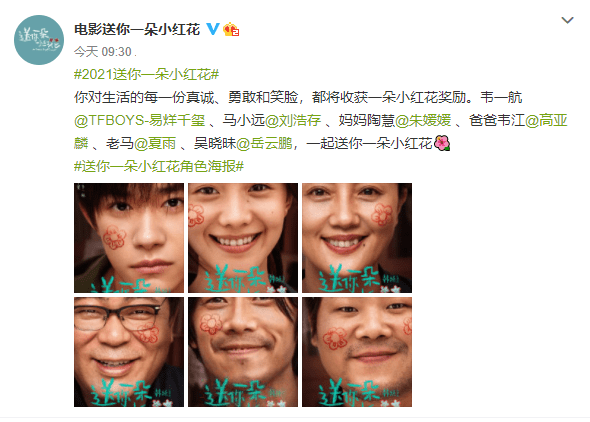This screenshot has height=422, width=590.
Task: Open hashtag #送你一朵小红花角色海报#
Action: click(159, 166)
